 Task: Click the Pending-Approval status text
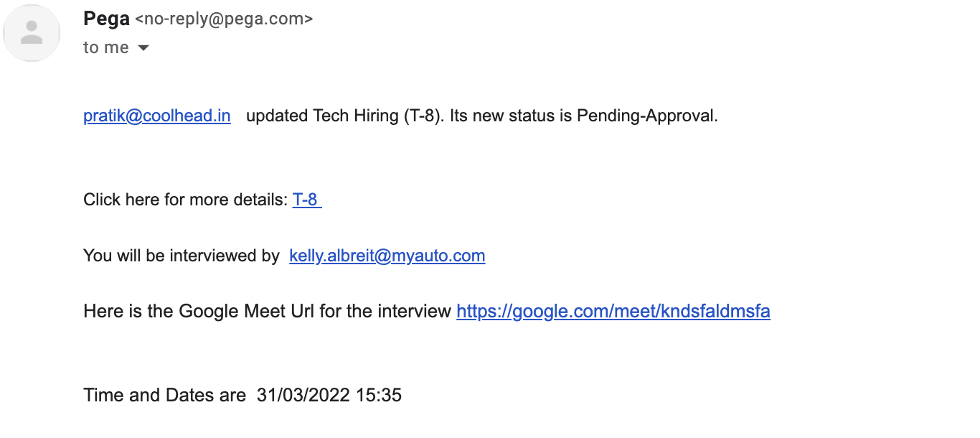tap(647, 116)
